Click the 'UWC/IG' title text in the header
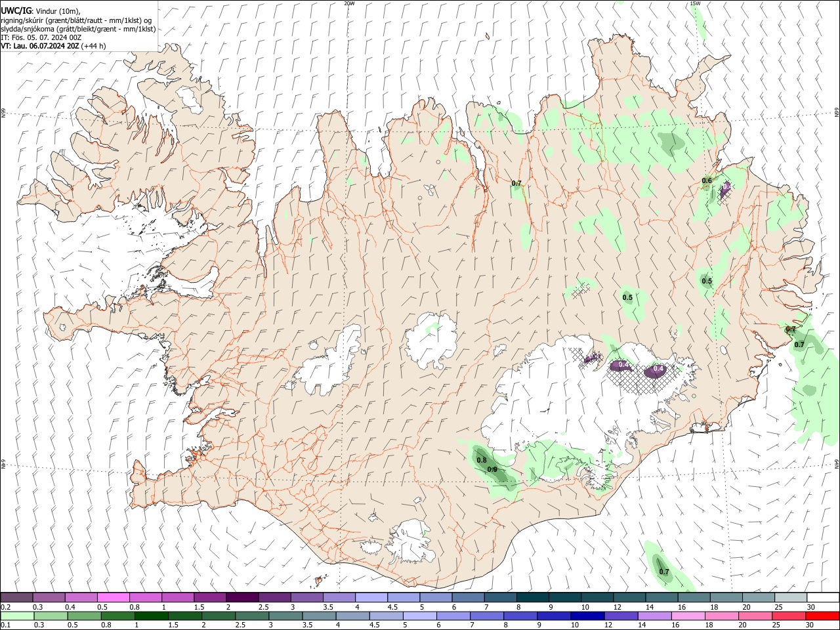The width and height of the screenshot is (840, 630). [16, 10]
